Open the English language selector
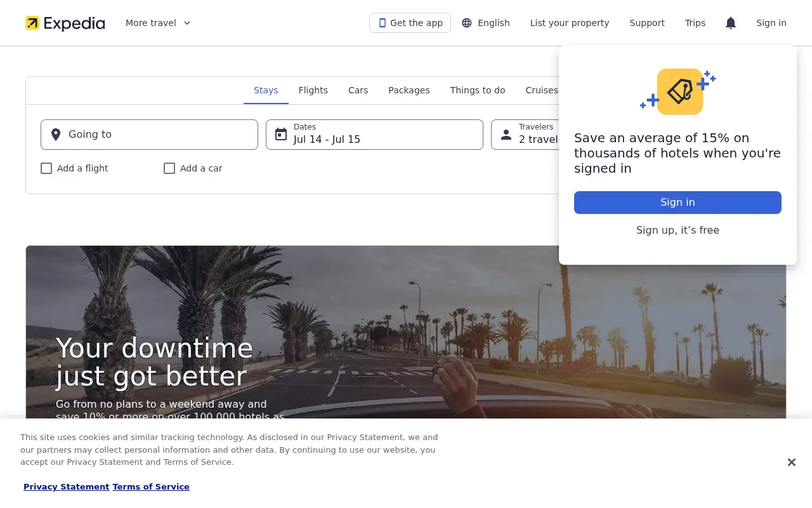This screenshot has height=508, width=812. click(486, 23)
